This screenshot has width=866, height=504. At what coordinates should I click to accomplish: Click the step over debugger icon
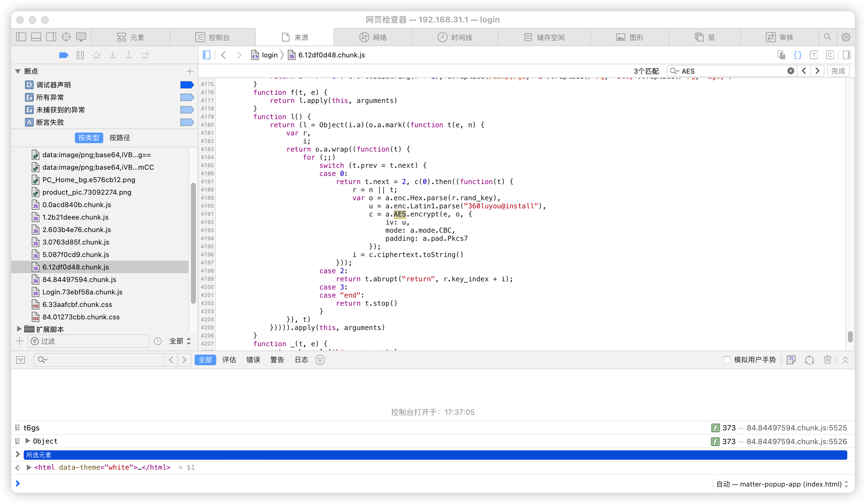[97, 55]
